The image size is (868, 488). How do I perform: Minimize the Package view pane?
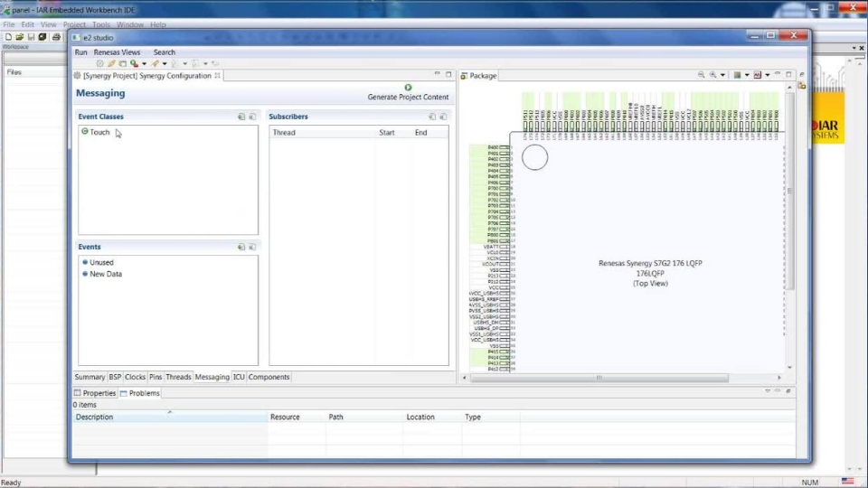coord(778,73)
